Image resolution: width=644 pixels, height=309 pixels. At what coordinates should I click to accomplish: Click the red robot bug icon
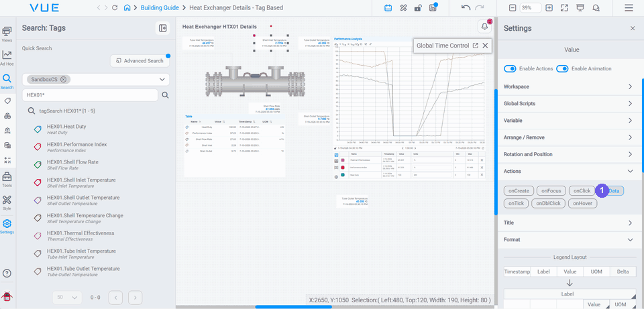point(7,296)
